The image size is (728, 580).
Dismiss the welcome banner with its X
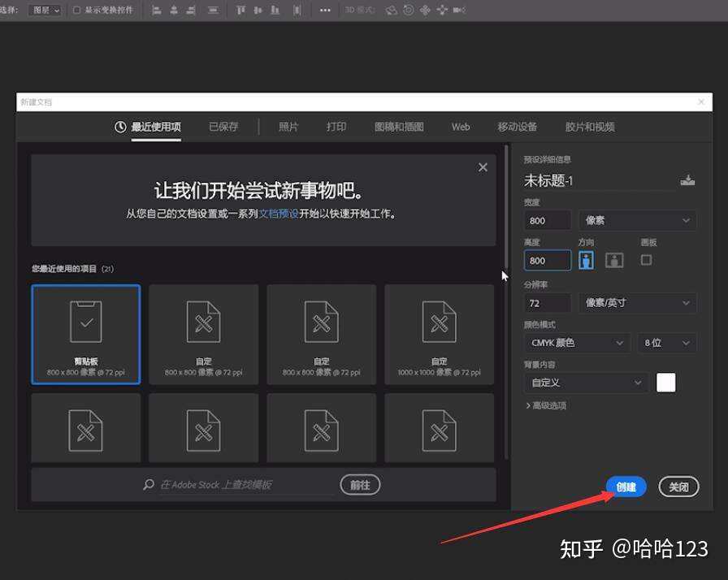coord(483,167)
